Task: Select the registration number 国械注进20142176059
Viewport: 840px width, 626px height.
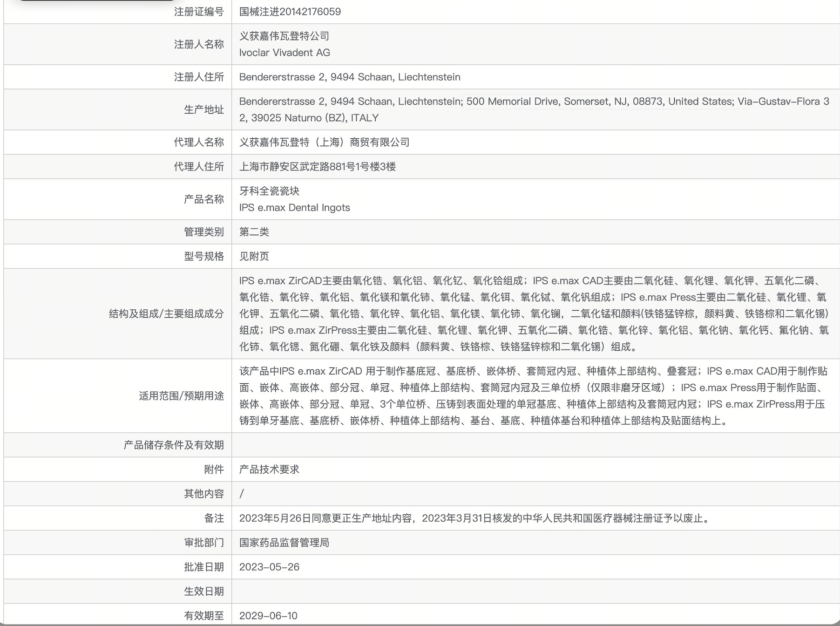Action: point(290,12)
